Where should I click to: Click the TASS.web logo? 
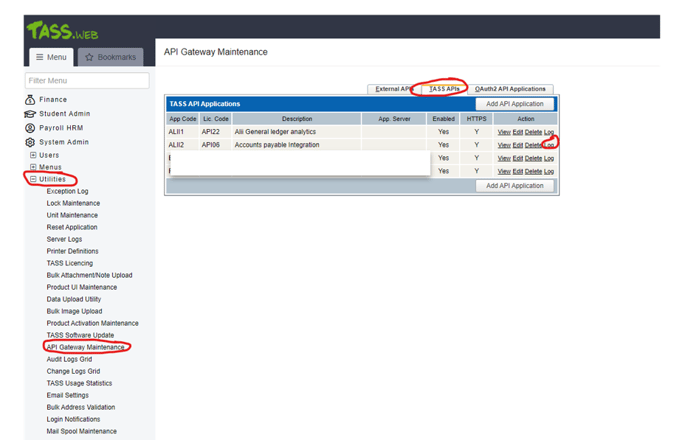(62, 30)
